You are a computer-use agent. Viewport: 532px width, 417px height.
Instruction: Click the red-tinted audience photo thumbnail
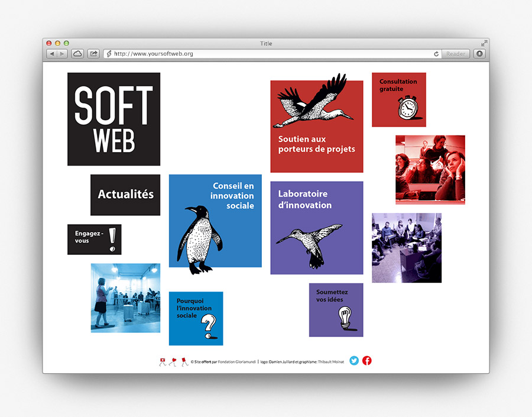point(430,170)
